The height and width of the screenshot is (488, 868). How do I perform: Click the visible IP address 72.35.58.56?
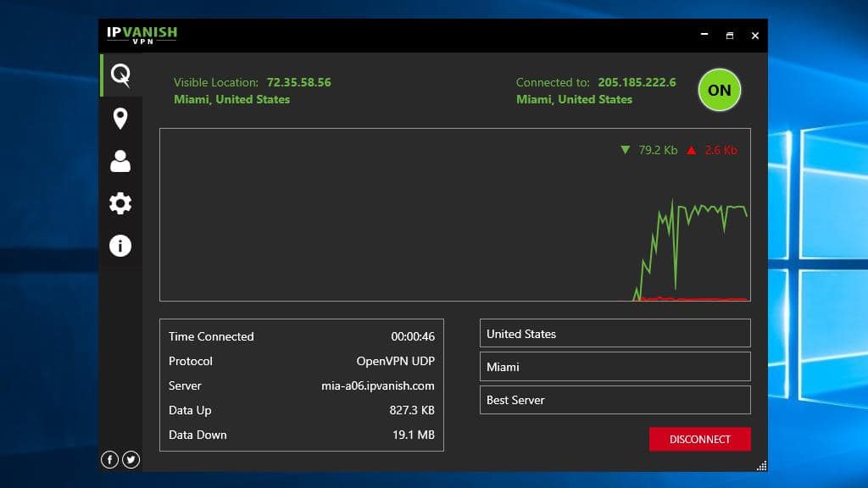[x=299, y=82]
